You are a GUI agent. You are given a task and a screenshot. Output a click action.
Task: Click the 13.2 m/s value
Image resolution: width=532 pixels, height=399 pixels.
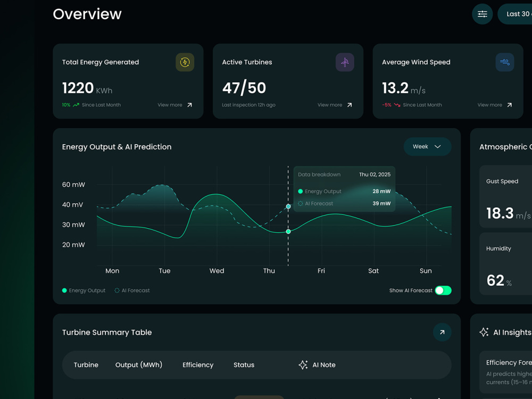coord(403,88)
